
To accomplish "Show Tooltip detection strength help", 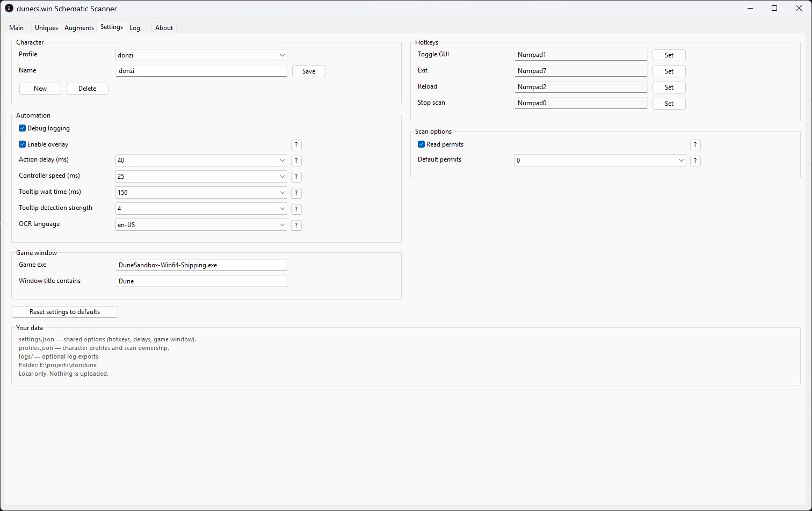I will (x=296, y=209).
